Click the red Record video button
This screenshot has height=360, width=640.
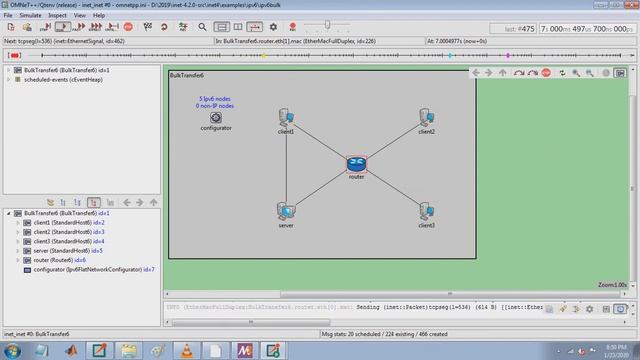click(x=292, y=27)
